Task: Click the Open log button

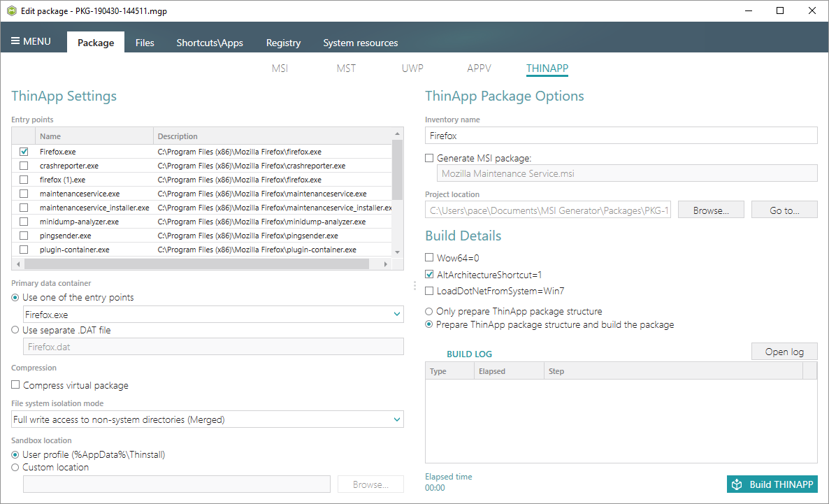Action: pyautogui.click(x=784, y=352)
